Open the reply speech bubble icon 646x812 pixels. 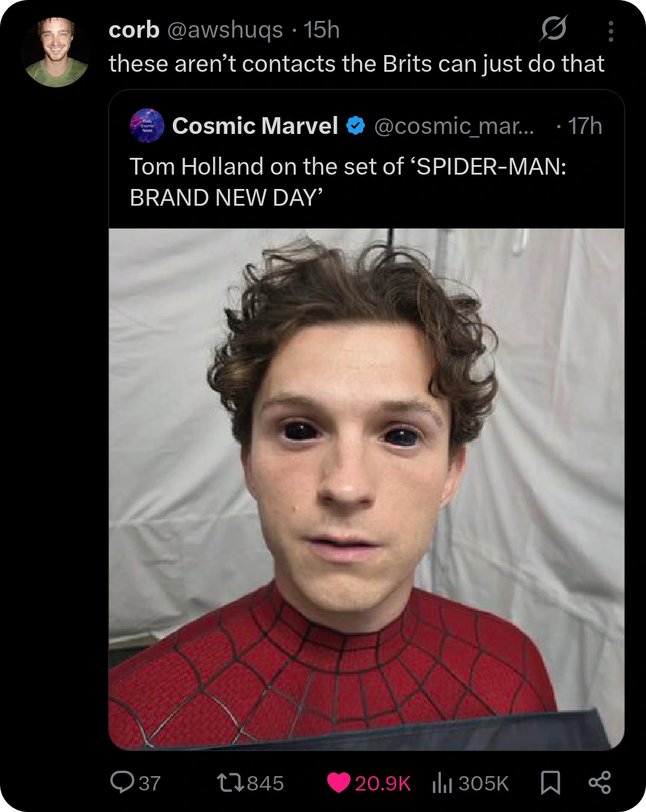[123, 782]
